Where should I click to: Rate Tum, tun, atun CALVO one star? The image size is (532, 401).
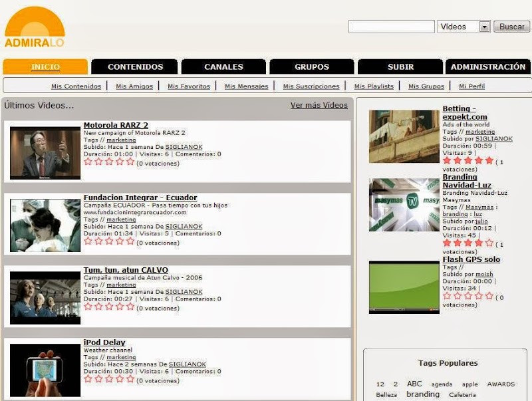pos(88,307)
